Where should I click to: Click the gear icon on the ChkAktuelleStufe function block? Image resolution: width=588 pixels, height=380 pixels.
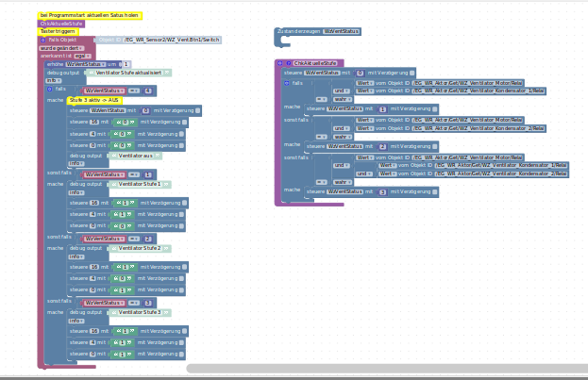(280, 63)
